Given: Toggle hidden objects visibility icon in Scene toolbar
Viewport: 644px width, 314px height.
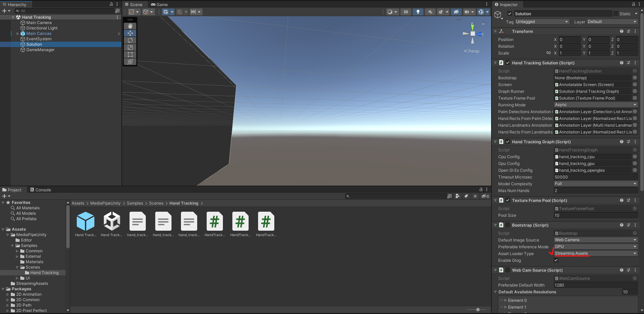Looking at the screenshot, I should coord(456,12).
